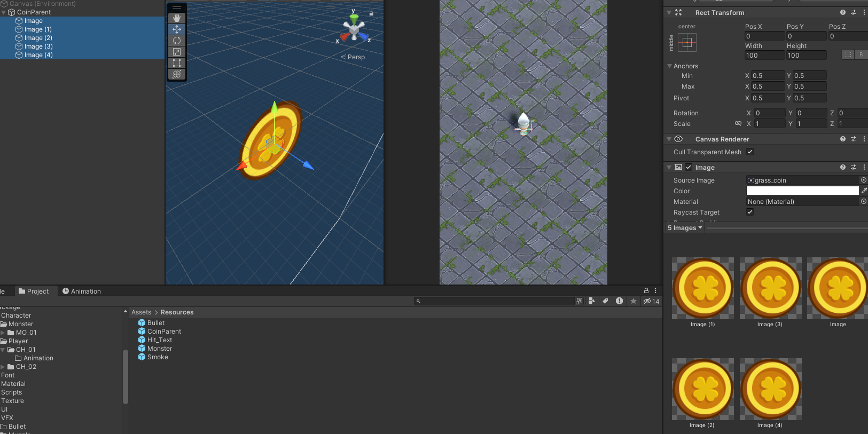Viewport: 868px width, 434px height.
Task: Click Image (4) coin preview thumbnail
Action: [771, 389]
